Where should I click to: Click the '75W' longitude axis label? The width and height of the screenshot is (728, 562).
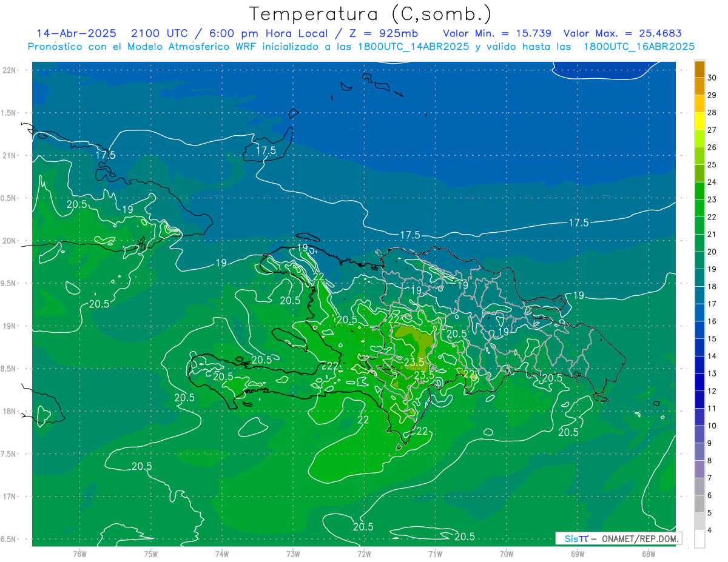click(x=151, y=554)
